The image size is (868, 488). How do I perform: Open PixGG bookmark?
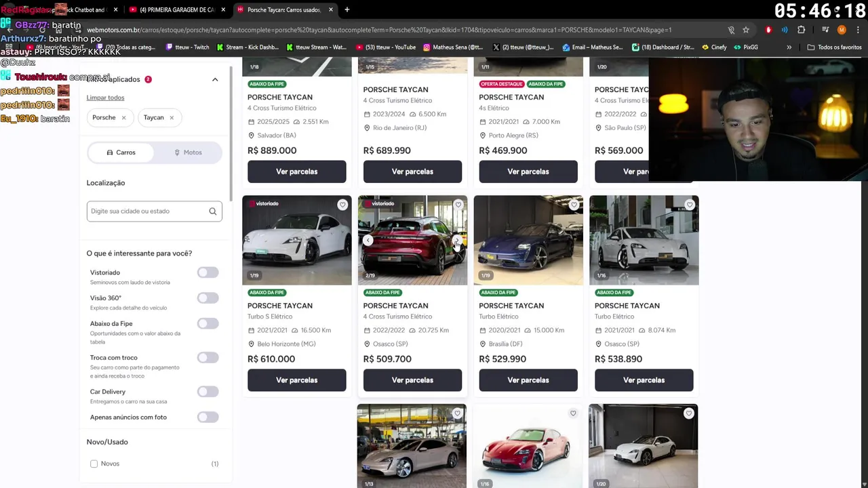[x=746, y=47]
